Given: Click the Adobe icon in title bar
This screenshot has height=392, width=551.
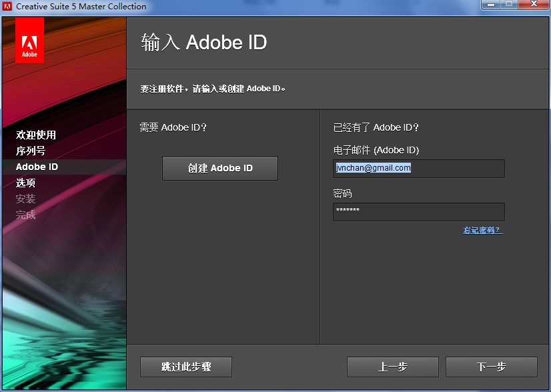Looking at the screenshot, I should point(7,6).
